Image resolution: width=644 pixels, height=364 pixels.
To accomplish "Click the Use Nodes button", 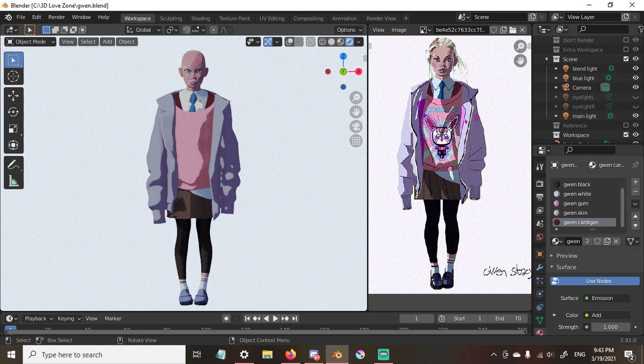I will click(594, 281).
